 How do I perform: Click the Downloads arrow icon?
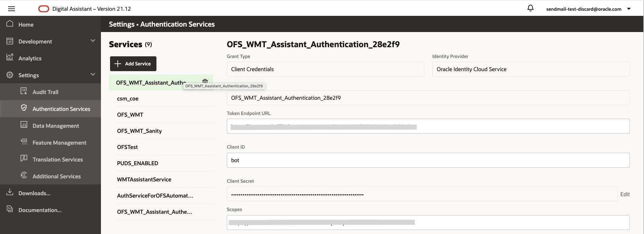pos(10,192)
